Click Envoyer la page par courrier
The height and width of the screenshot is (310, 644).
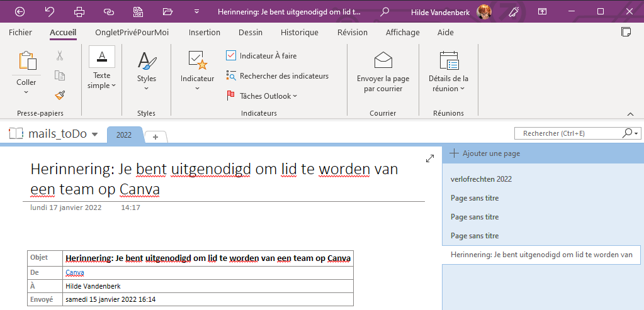383,73
